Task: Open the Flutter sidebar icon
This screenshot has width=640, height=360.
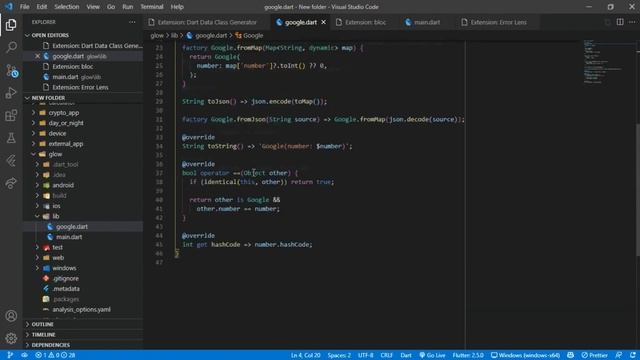Action: pos(11,161)
